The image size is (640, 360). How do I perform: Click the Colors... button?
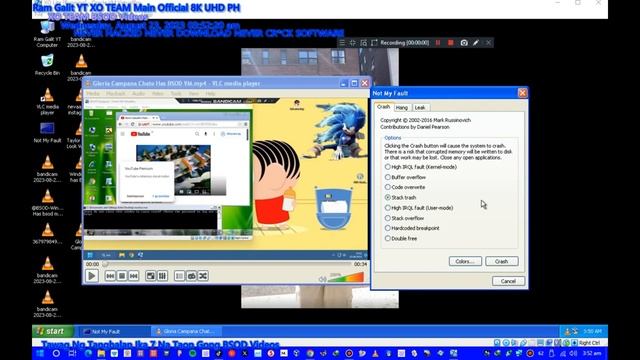(x=465, y=261)
